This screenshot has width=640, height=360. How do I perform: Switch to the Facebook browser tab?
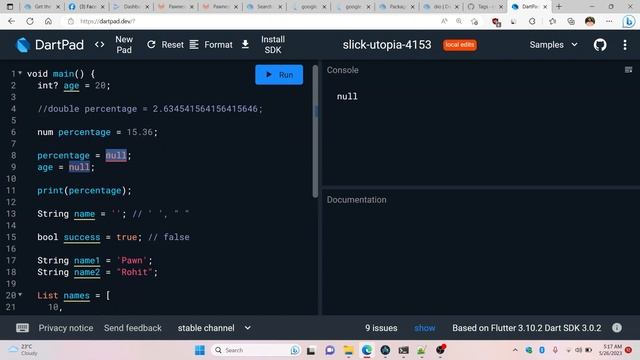[x=86, y=7]
